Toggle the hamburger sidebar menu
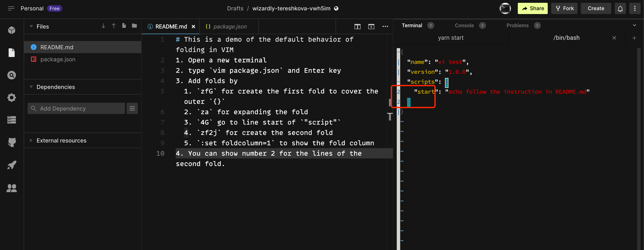Screen dimensions: 644x250 (x=11, y=8)
